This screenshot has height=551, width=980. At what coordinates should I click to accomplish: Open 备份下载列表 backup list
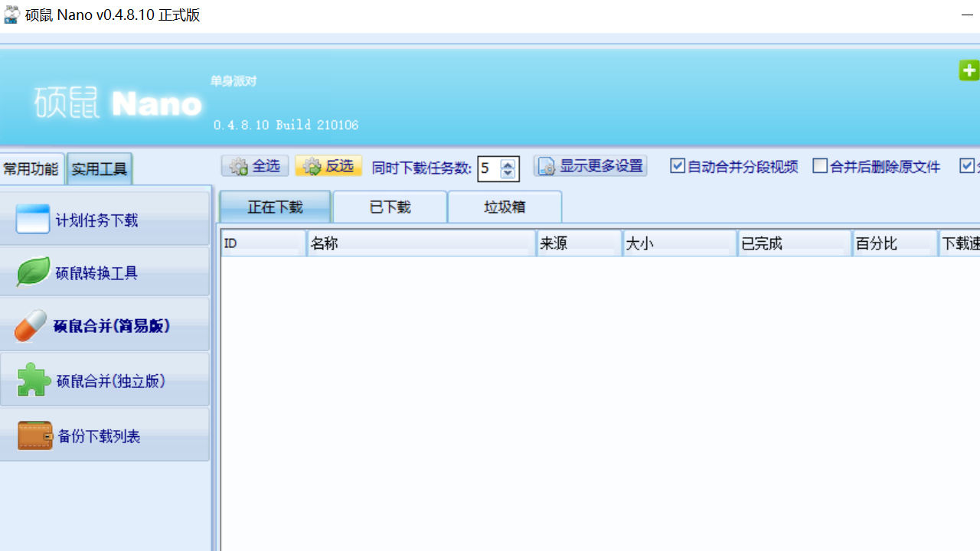pos(105,435)
